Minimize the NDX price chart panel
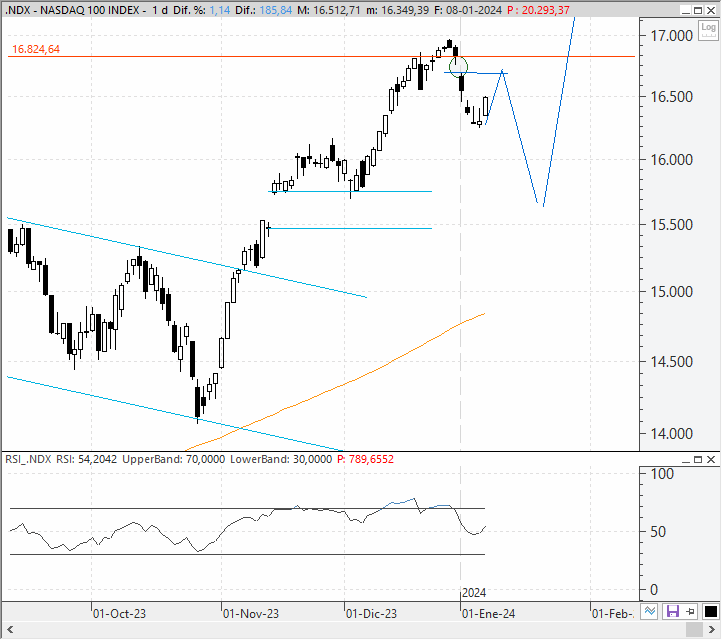 click(x=686, y=11)
